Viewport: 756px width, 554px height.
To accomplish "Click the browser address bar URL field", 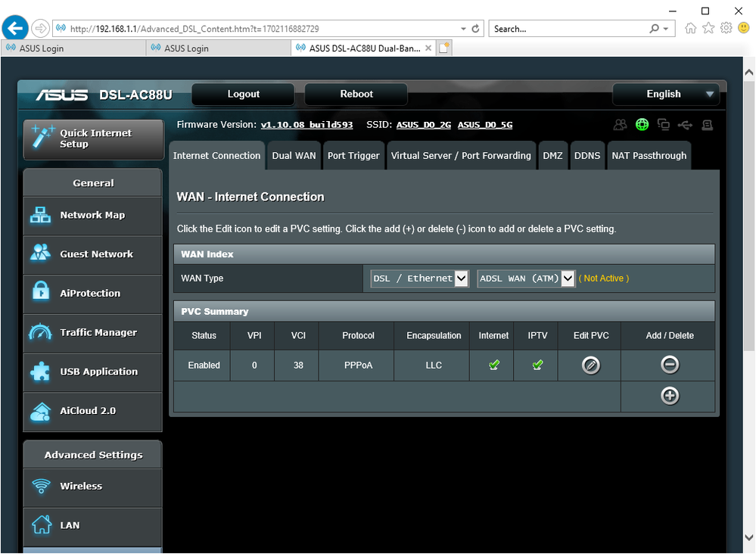I will 257,29.
